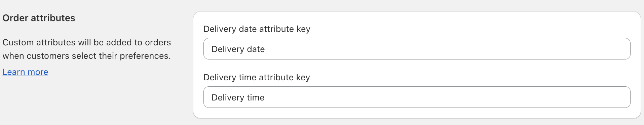The image size is (644, 125).
Task: Place cursor on "Delivery date" value text
Action: [x=238, y=49]
